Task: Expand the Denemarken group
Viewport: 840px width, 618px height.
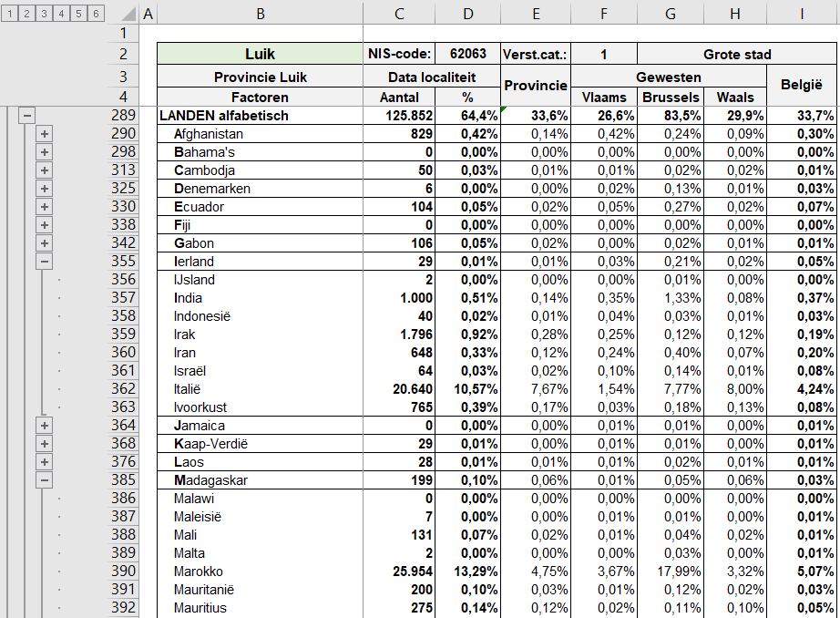Action: (x=44, y=189)
